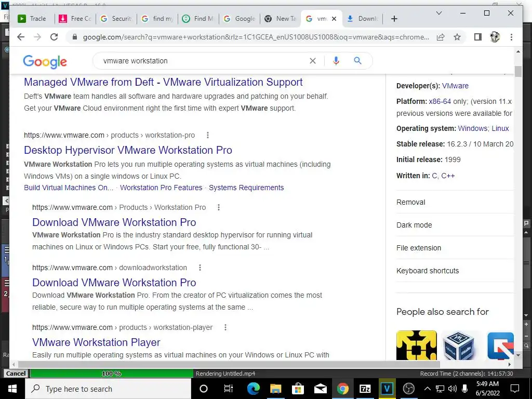
Task: Click the Chrome address bar URL
Action: (256, 37)
